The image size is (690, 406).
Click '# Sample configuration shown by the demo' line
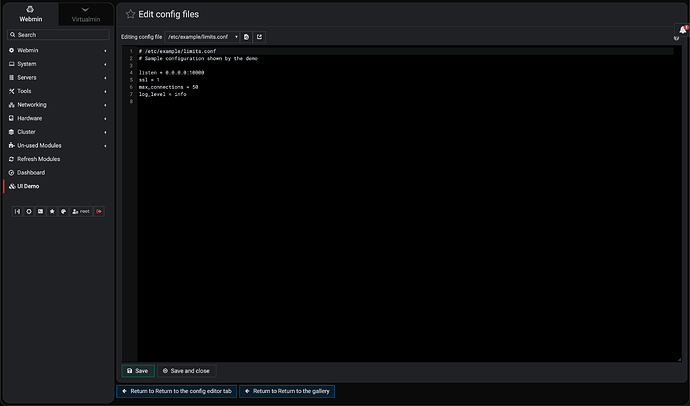pyautogui.click(x=198, y=59)
